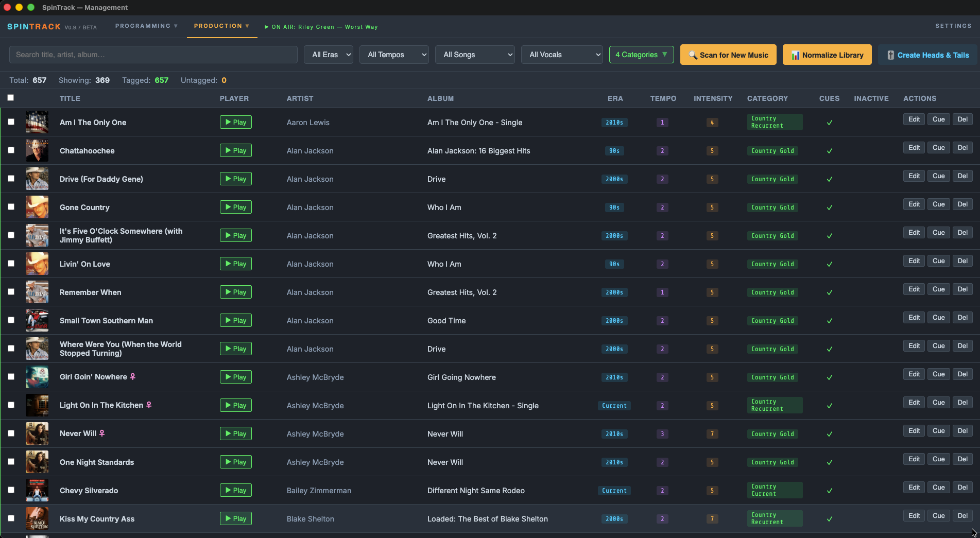Click the female vocal icon on Light On In The Kitchen
The width and height of the screenshot is (980, 538).
149,405
